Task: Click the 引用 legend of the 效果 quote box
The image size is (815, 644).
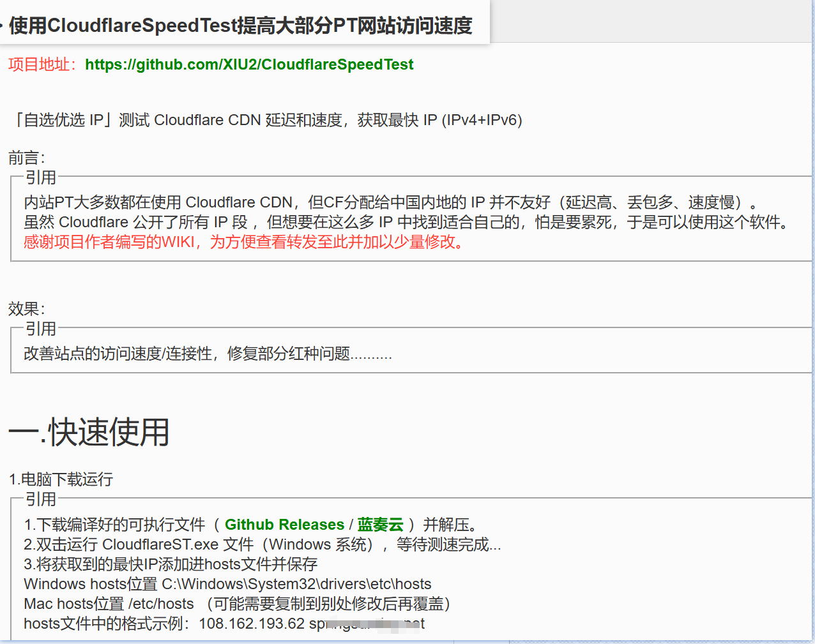Action: click(41, 329)
